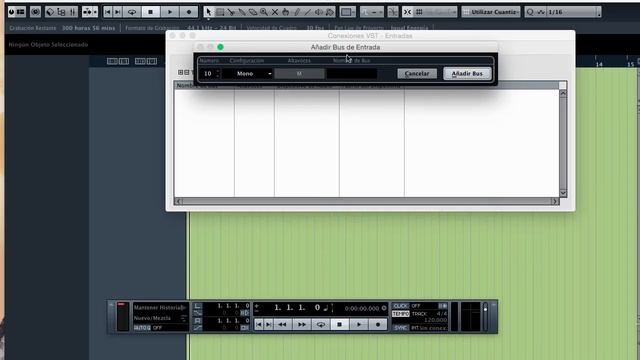Open the Mixer from toolbar
The height and width of the screenshot is (360, 640).
coord(73,12)
